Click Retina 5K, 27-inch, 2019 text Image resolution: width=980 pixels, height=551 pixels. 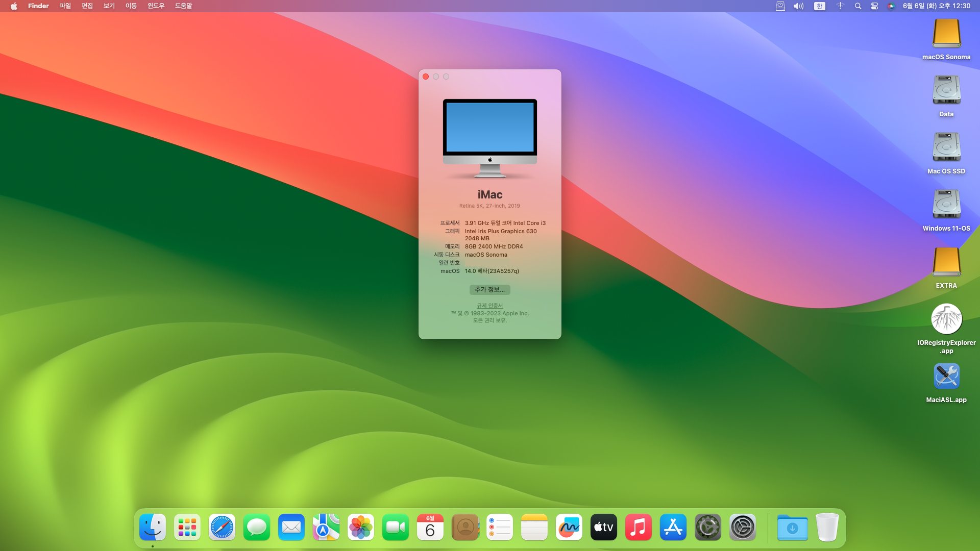click(489, 206)
